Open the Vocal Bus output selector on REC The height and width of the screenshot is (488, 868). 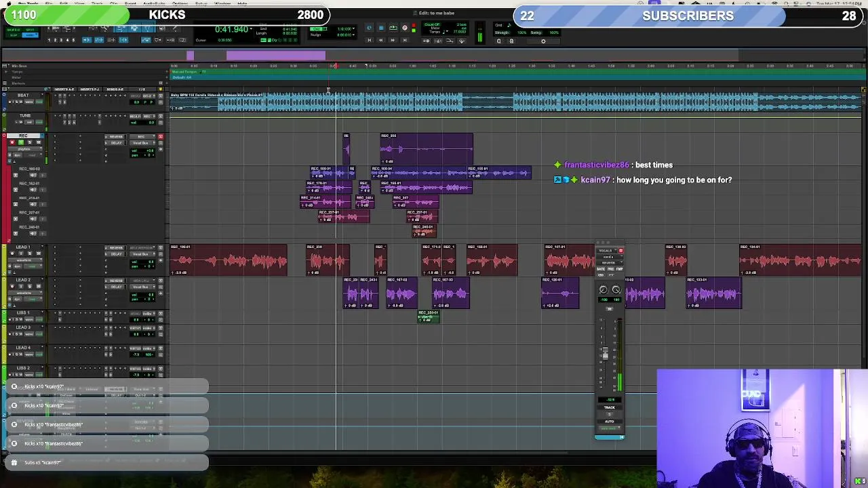tap(142, 143)
